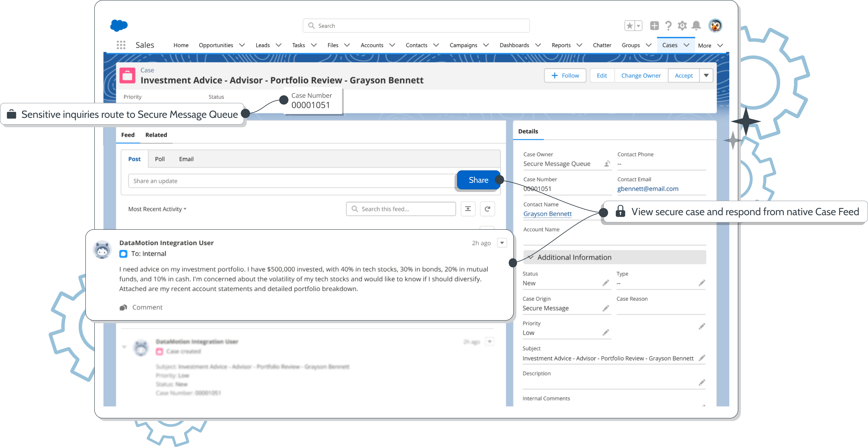
Task: Open the Details tab
Action: 528,131
